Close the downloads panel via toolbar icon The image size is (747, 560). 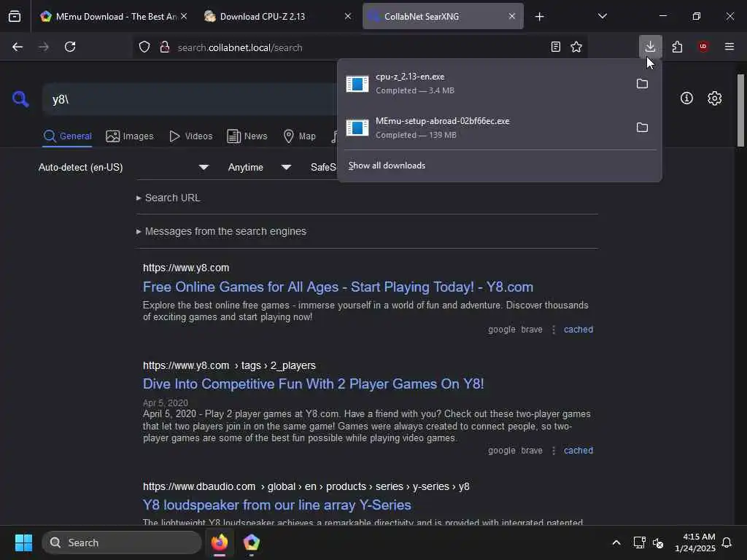pyautogui.click(x=650, y=47)
